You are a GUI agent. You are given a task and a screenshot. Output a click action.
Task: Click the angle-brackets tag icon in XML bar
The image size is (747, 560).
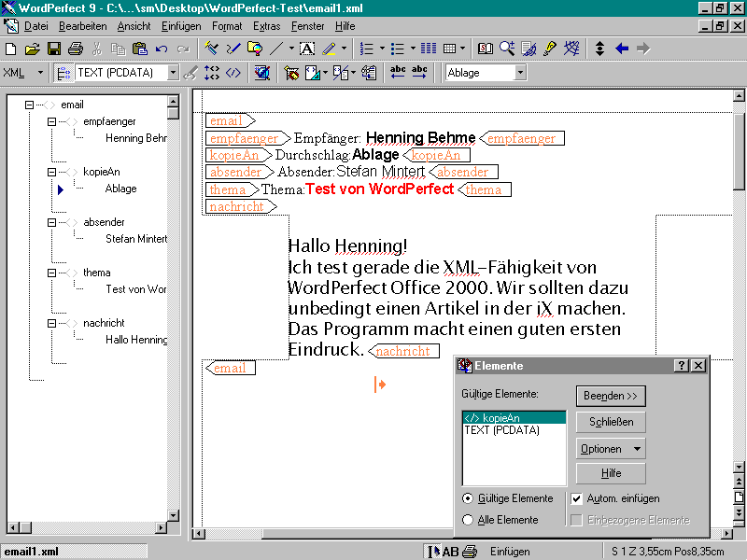coord(233,73)
